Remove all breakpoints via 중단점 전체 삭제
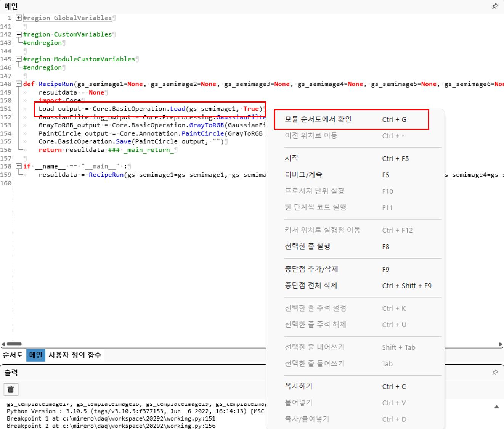The width and height of the screenshot is (504, 429). 311,286
